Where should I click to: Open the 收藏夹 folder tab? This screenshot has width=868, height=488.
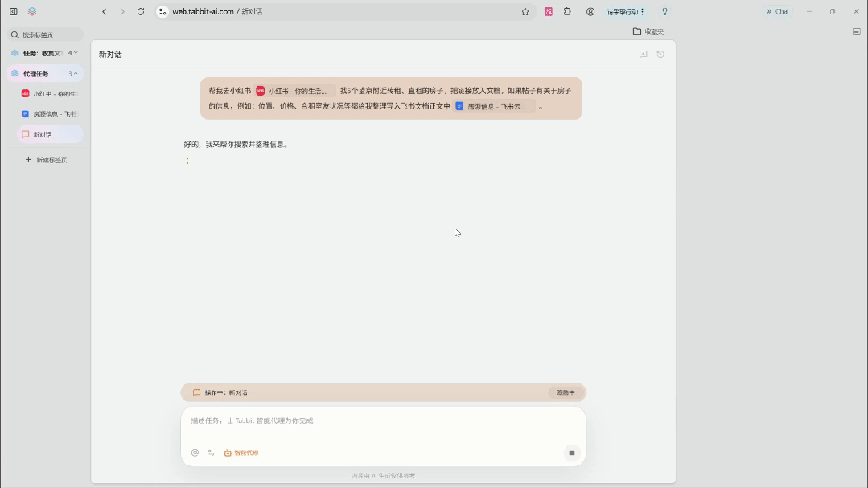click(x=649, y=31)
